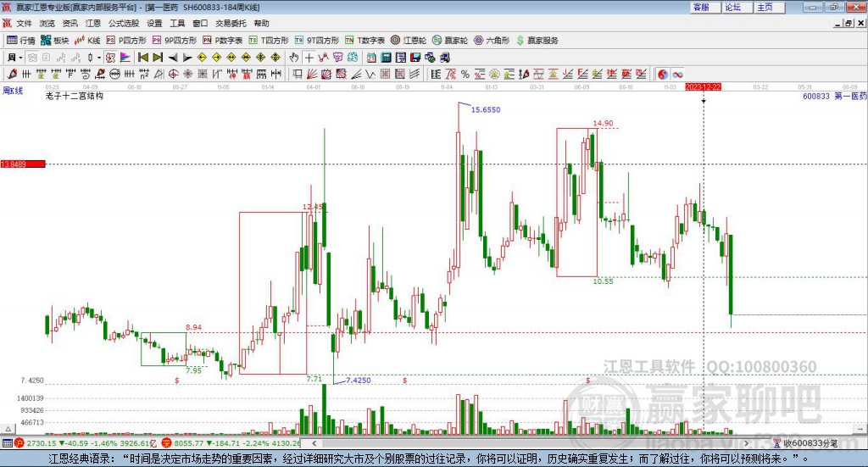Open the T数字表 tool

(x=364, y=41)
